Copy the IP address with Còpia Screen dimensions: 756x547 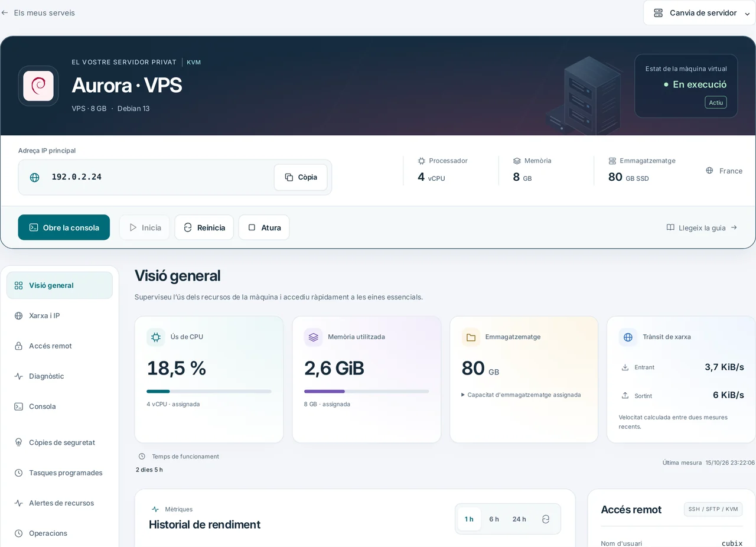pos(301,177)
